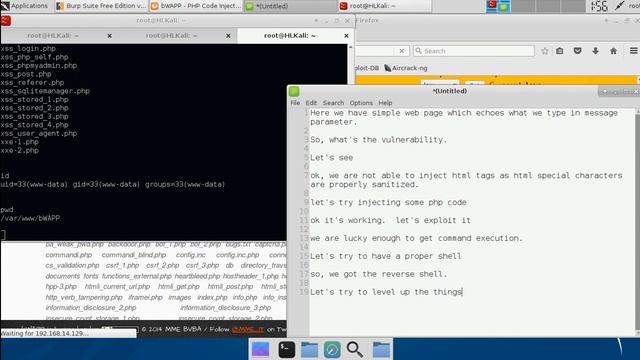Viewport: 640px width, 360px height.
Task: Click "let's try injecting some php code" line
Action: (388, 202)
